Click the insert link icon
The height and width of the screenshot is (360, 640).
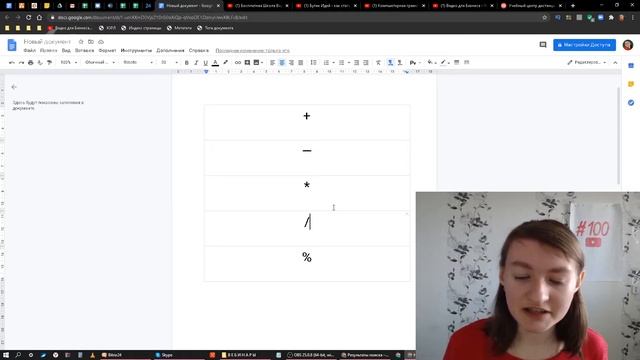238,62
